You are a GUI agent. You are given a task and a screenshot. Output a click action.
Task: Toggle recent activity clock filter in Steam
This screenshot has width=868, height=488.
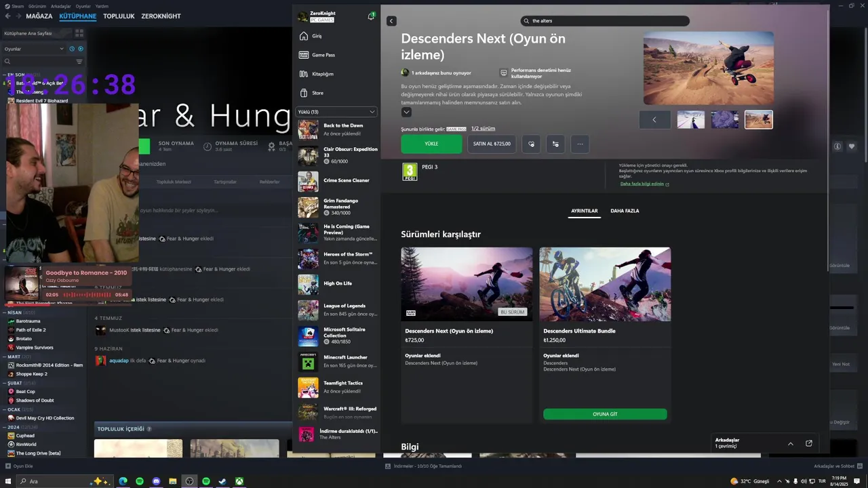[72, 49]
